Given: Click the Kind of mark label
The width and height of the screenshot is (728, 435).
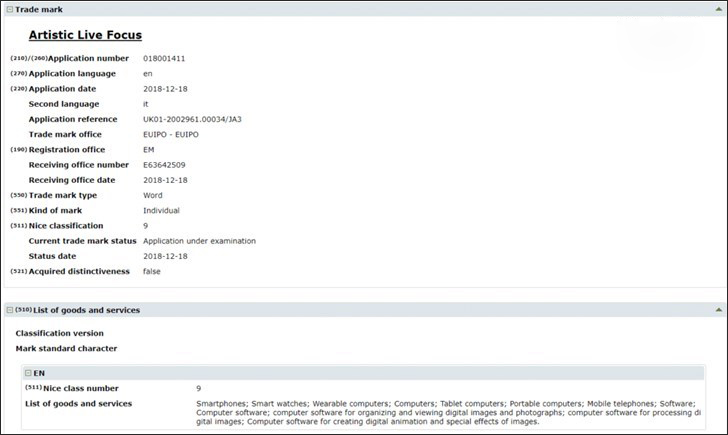Looking at the screenshot, I should (55, 211).
